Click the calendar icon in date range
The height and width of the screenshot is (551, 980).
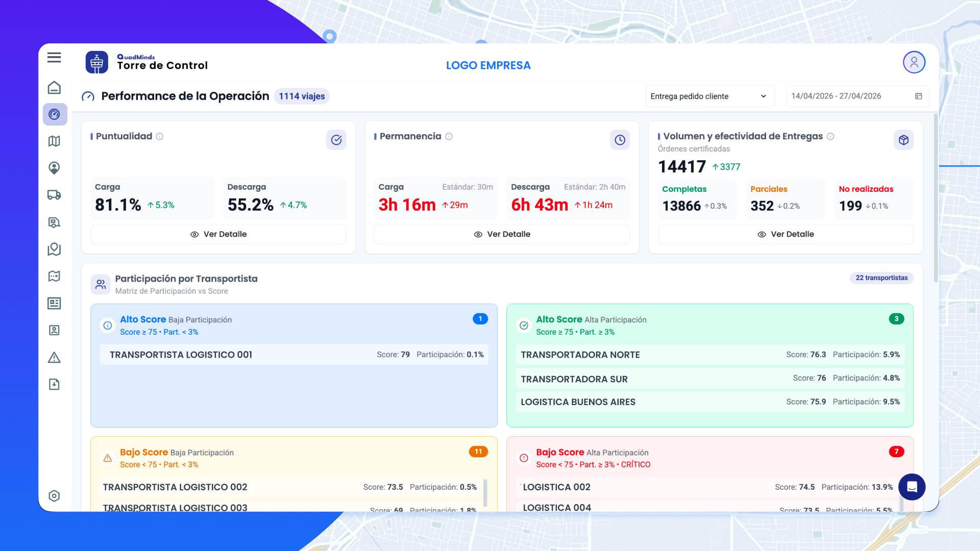click(919, 96)
